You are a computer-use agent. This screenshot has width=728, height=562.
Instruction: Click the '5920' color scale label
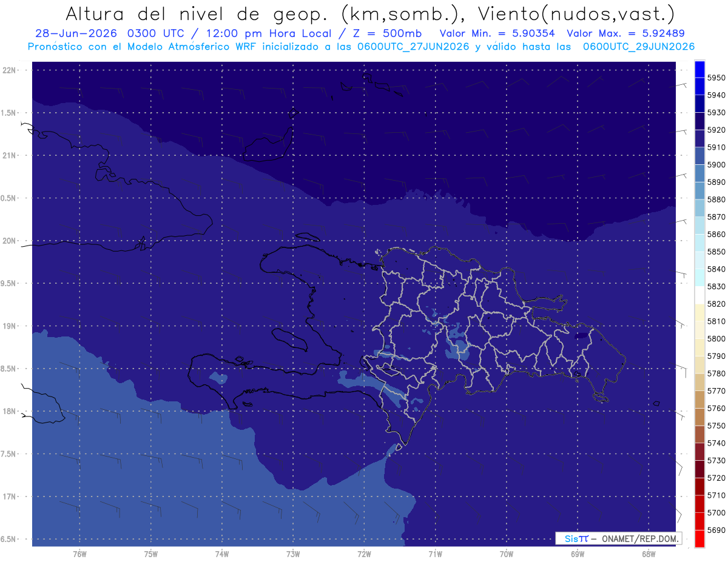click(x=716, y=130)
